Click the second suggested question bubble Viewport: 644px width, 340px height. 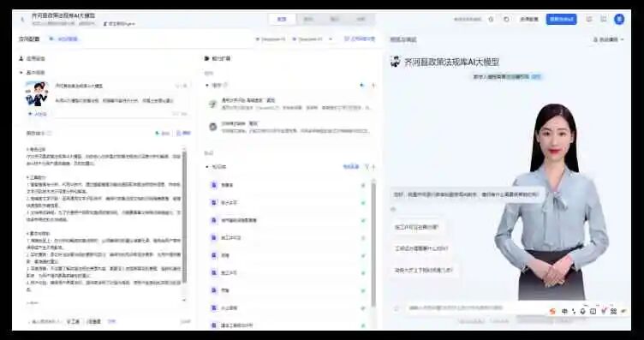421,248
